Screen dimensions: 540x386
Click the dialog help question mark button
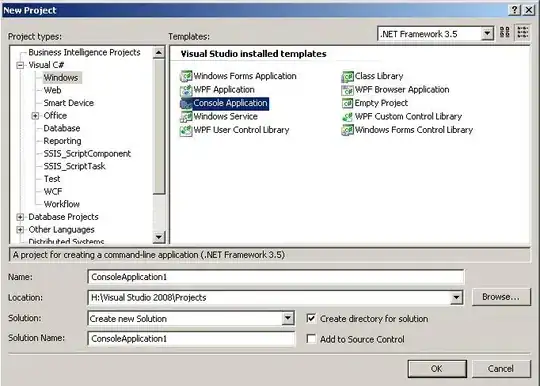514,10
